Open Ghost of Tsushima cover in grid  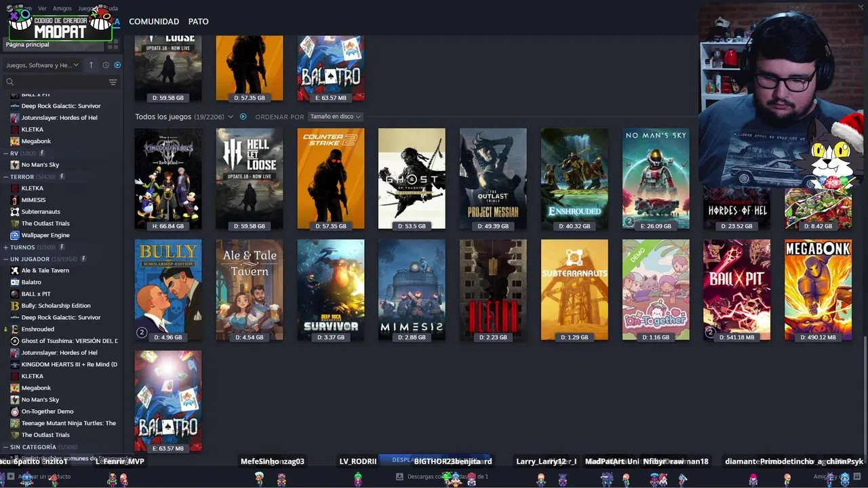(x=412, y=179)
